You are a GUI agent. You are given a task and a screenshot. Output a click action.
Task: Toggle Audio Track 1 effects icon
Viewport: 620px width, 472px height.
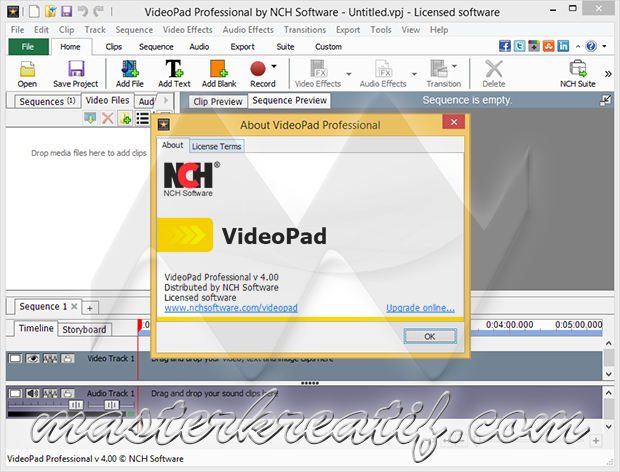pos(50,393)
